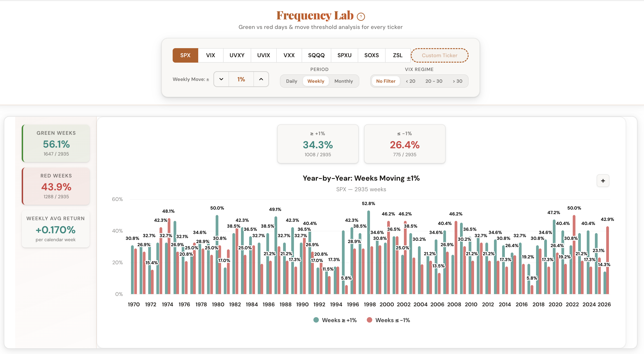Click the 1% Weekly Move input field

point(241,79)
